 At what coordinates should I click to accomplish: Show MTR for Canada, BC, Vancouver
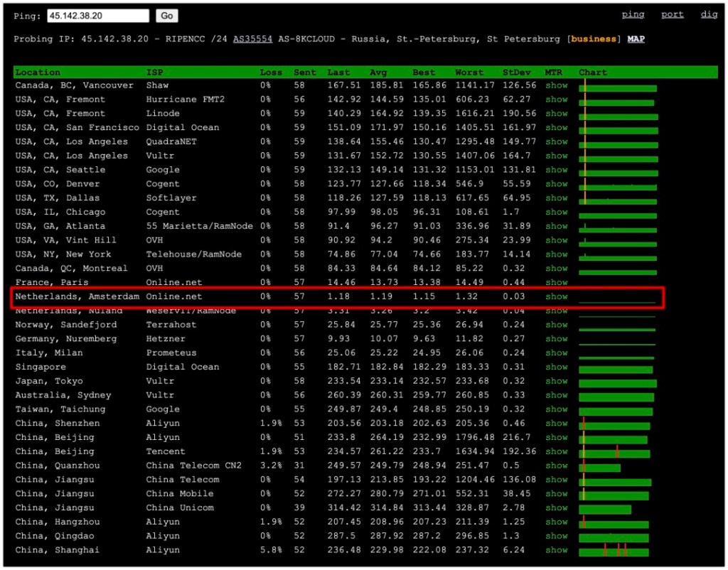556,85
